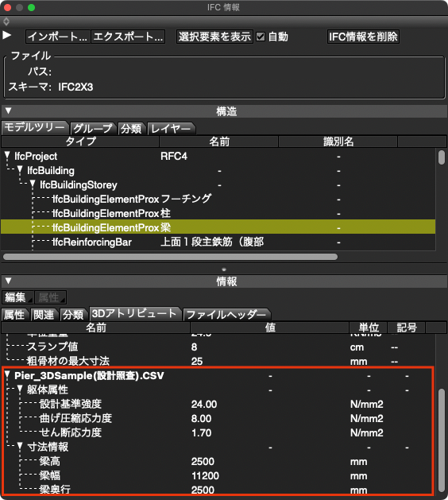
Task: Switch to the ファイルヘッダー tab
Action: [226, 315]
